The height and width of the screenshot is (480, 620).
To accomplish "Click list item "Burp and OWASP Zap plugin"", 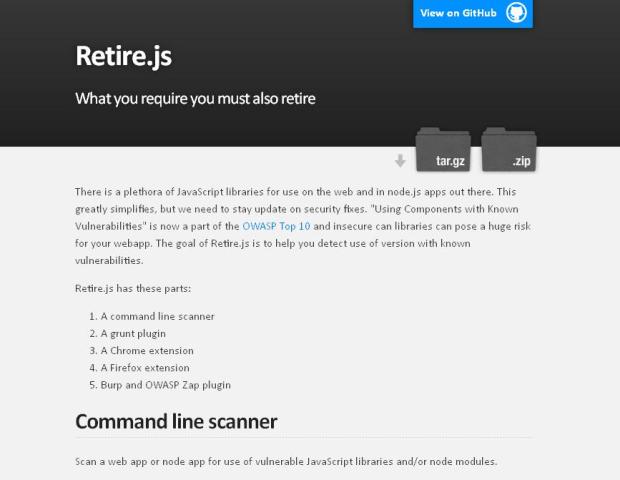I will pyautogui.click(x=165, y=384).
